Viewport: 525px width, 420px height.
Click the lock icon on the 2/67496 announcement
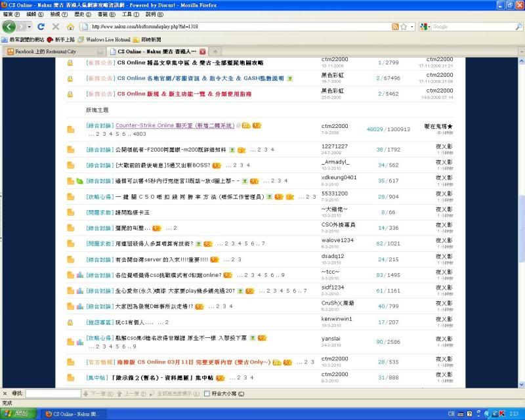tap(70, 78)
